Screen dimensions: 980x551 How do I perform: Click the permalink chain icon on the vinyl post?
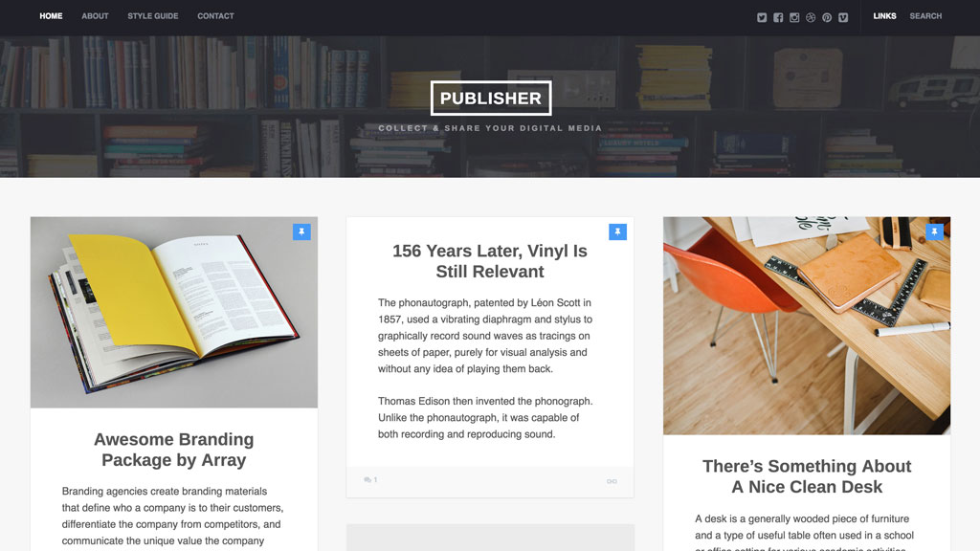612,481
